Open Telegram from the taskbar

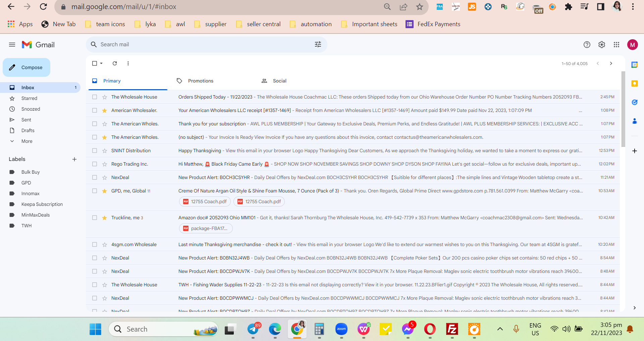click(x=254, y=329)
